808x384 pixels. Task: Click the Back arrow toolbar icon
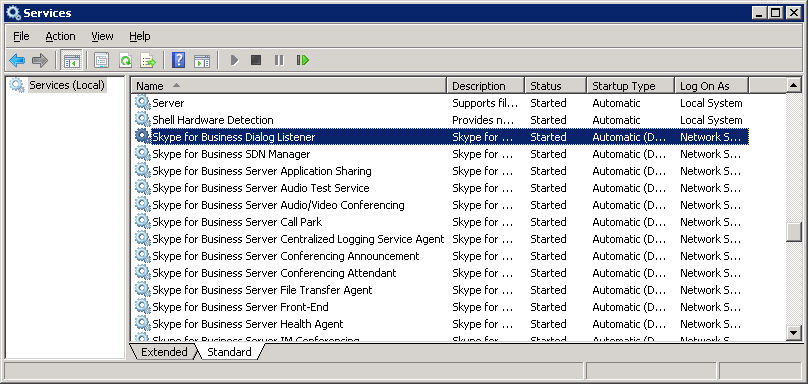(17, 60)
